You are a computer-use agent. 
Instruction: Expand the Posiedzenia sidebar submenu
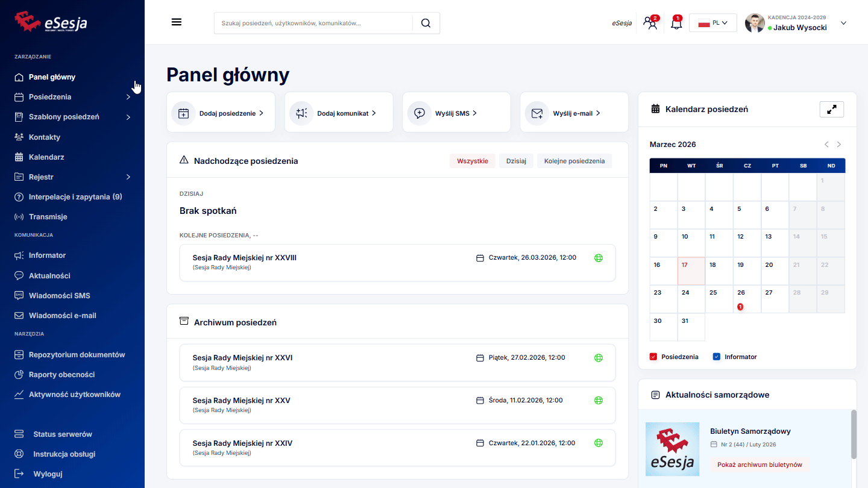tap(128, 97)
